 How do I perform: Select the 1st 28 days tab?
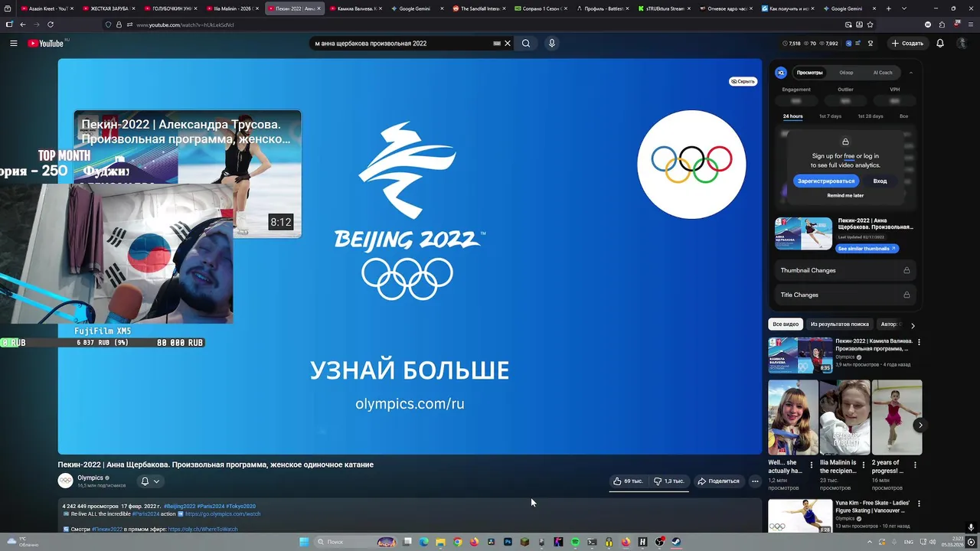tap(870, 116)
